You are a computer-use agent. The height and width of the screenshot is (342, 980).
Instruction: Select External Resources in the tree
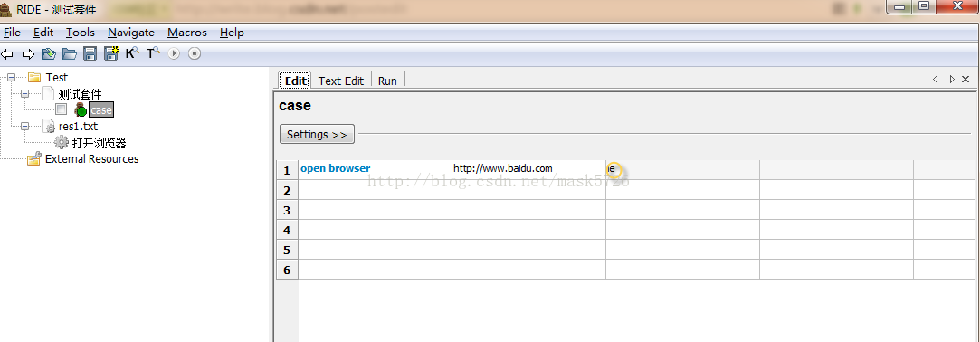point(92,159)
